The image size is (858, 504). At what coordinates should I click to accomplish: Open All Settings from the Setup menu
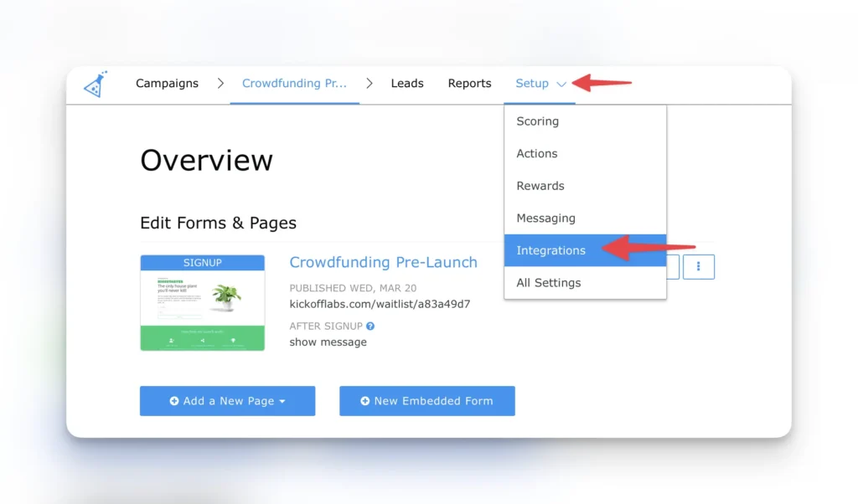coord(585,283)
